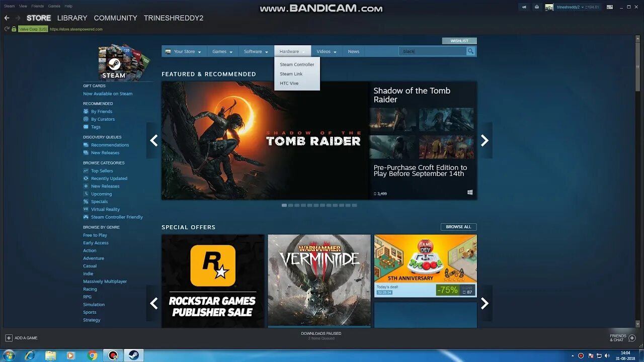644x362 pixels.
Task: Reload the page using the refresh icon
Action: coord(7,29)
